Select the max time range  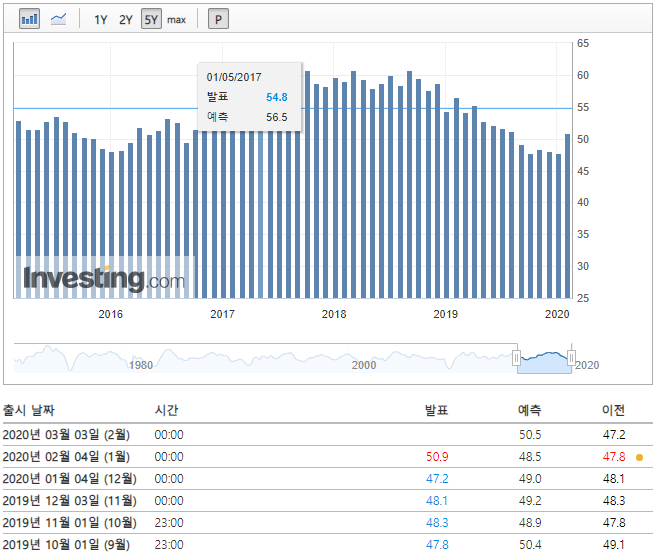[x=176, y=20]
